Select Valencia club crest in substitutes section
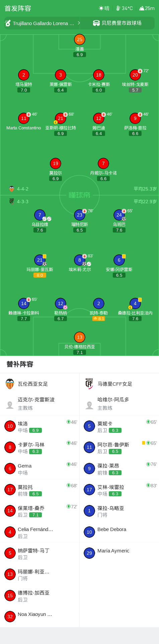This screenshot has width=159, height=644. [x=10, y=384]
